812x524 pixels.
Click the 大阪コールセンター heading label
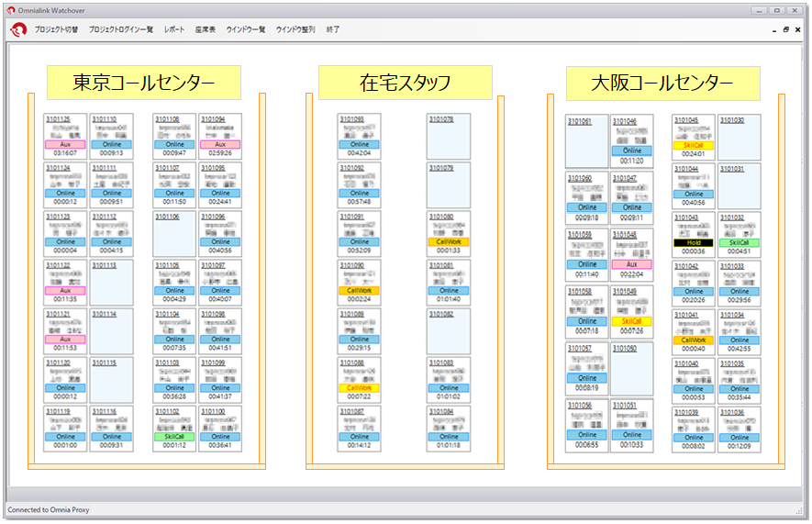[x=662, y=84]
